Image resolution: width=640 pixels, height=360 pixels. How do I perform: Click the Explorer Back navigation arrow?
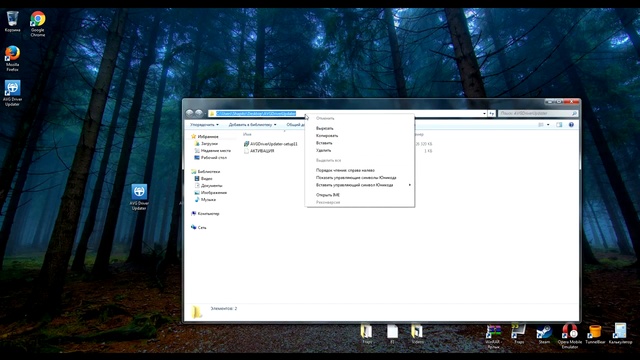[189, 113]
